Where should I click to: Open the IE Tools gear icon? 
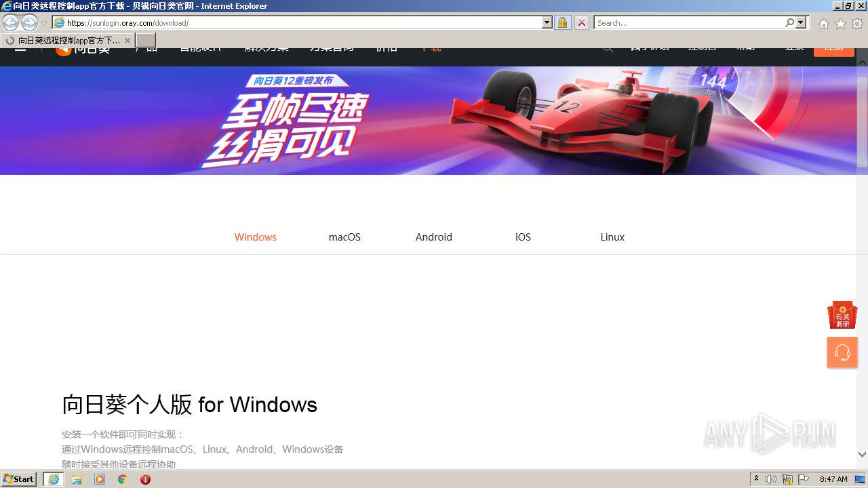(857, 24)
